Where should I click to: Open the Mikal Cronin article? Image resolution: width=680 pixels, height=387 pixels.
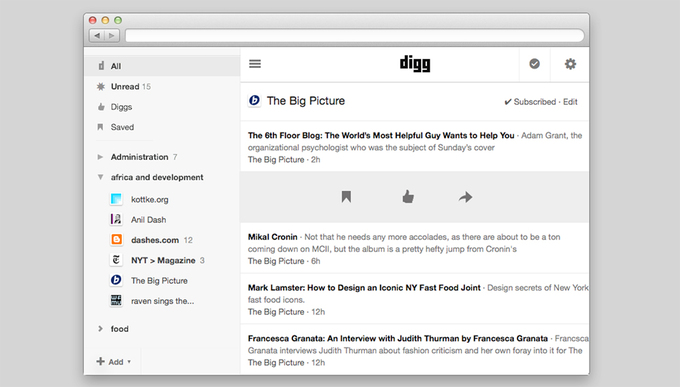pos(272,237)
